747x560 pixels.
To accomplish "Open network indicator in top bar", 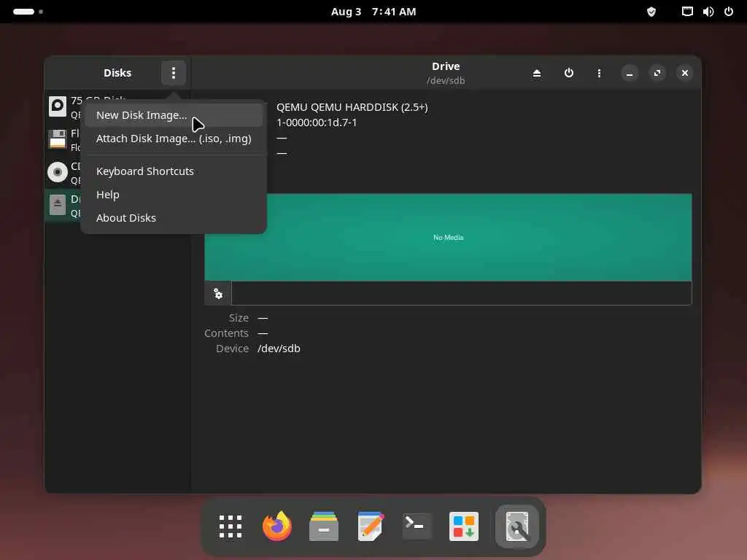I will point(687,12).
